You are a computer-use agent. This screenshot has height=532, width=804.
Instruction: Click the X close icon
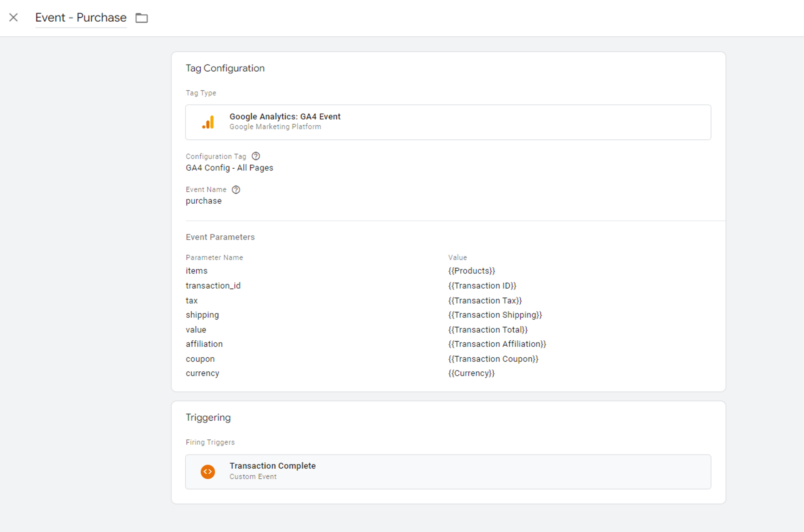point(13,17)
